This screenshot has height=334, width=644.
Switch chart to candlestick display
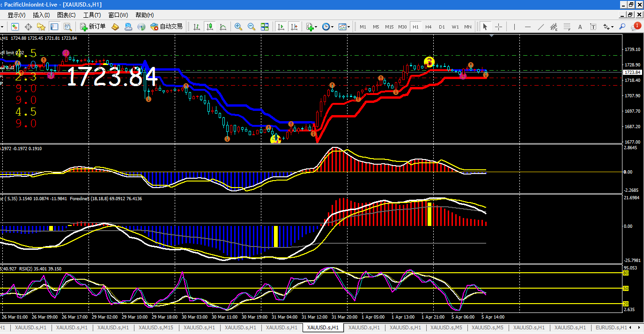point(209,27)
